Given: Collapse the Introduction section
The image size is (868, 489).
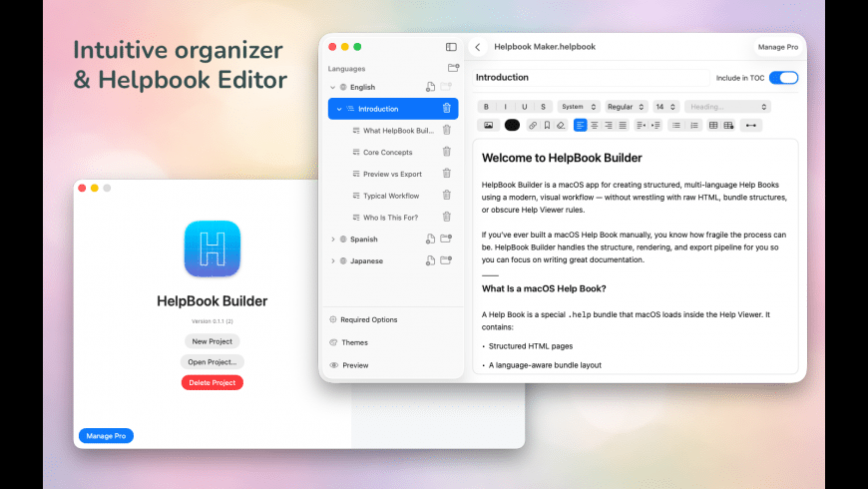Looking at the screenshot, I should pos(339,109).
